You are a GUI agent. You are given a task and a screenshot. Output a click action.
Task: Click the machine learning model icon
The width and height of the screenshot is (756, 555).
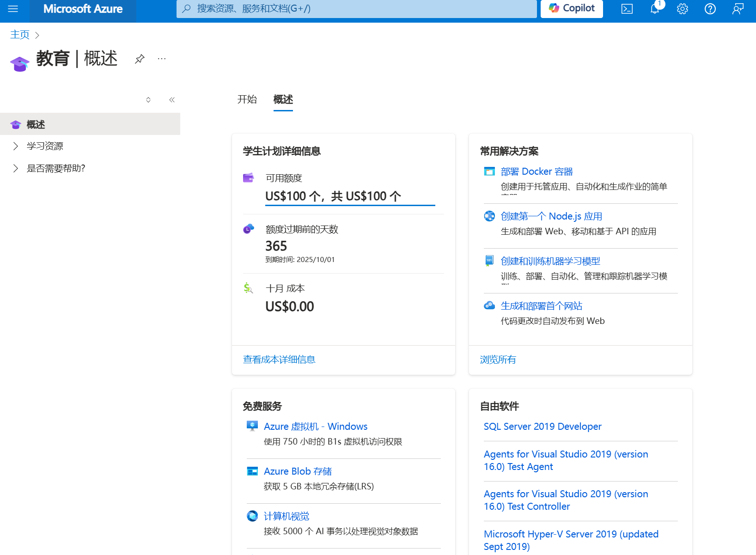point(489,261)
